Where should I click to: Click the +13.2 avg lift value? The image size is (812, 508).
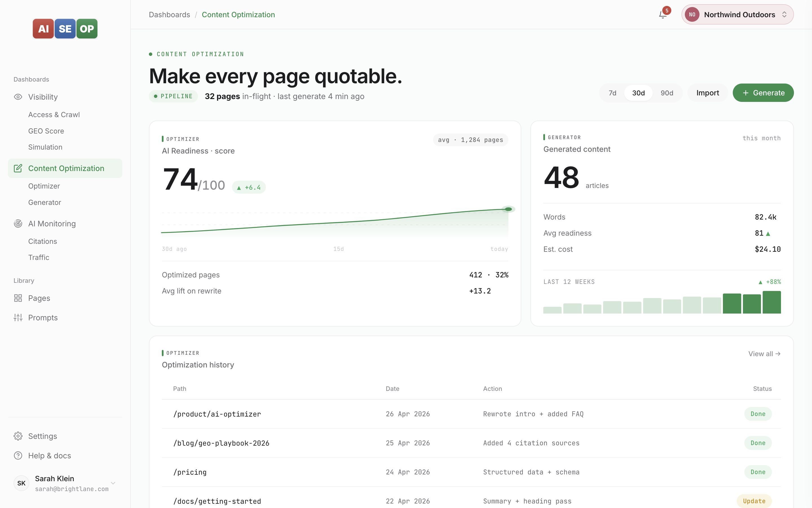coord(480,291)
